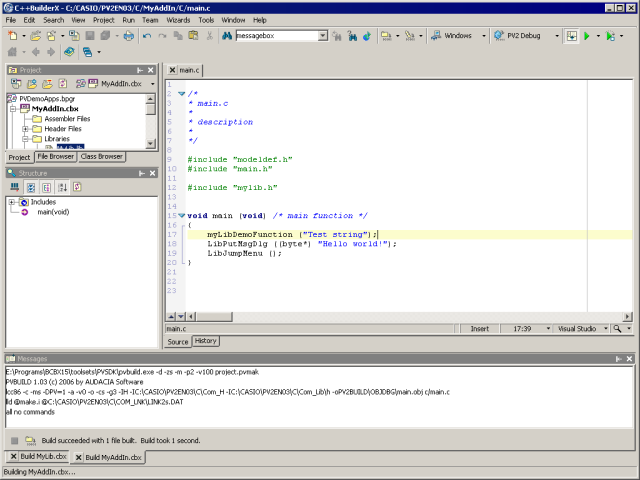Click the Insert mode status indicator
Viewport: 640px width, 480px height.
(480, 329)
